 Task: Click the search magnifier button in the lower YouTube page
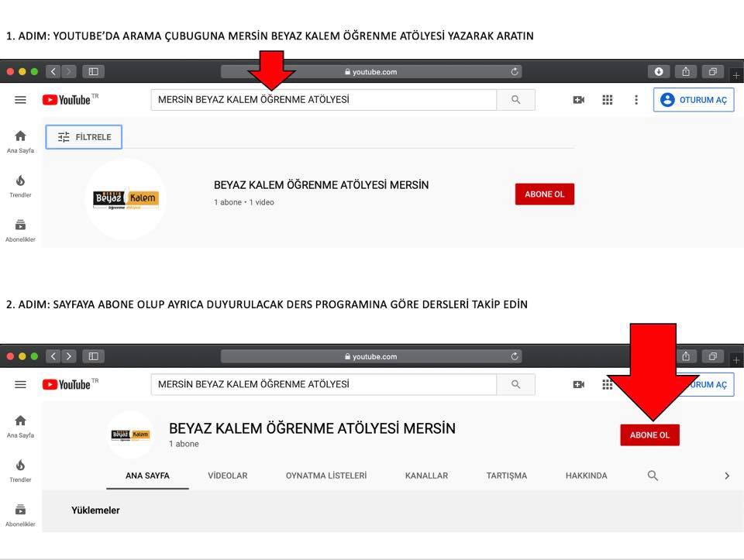tap(516, 384)
